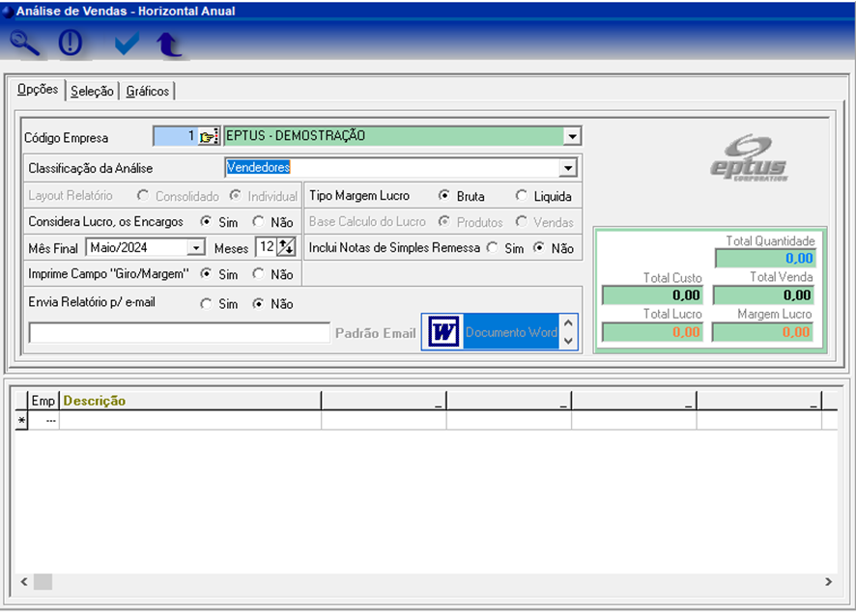Click the Word document icon
The width and height of the screenshot is (856, 616).
(443, 332)
